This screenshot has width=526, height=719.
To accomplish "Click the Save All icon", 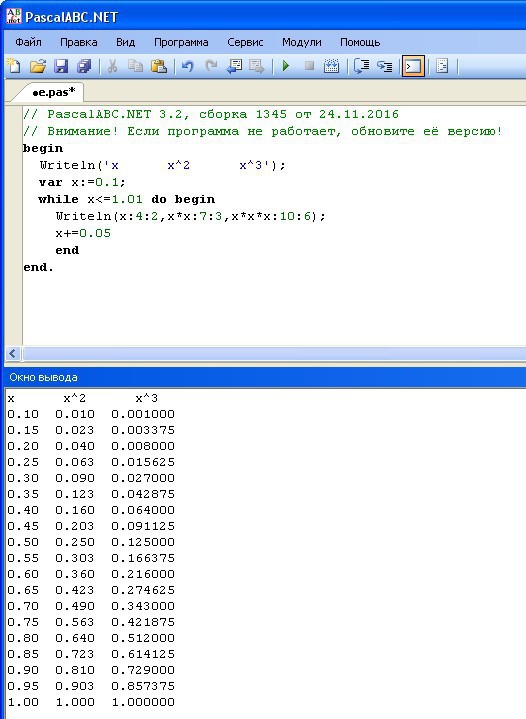I will pos(84,66).
